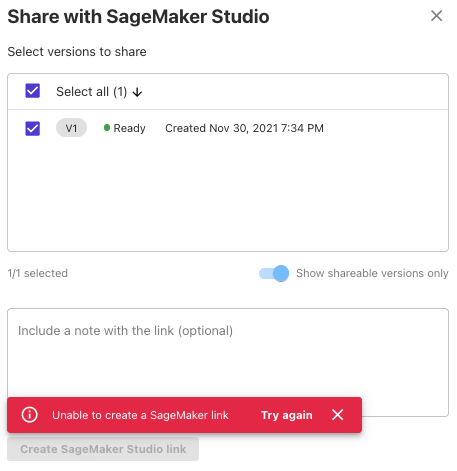Screen dimensions: 457x471
Task: Click the 1/1 selected counter text
Action: point(38,273)
